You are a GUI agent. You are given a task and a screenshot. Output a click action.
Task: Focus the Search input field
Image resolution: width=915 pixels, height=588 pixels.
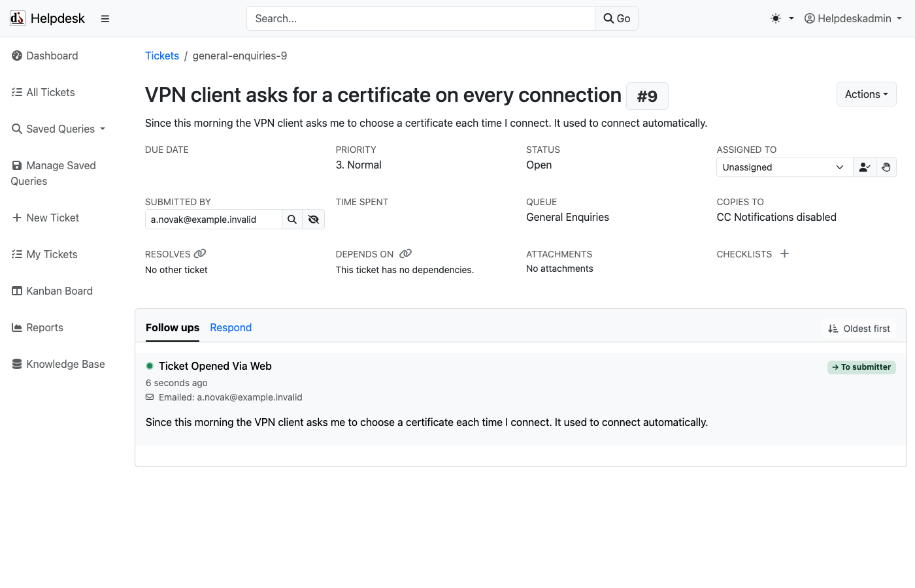tap(421, 18)
